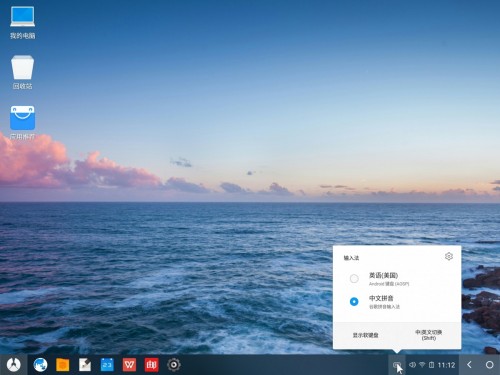
Task: Select 中文拼音 input method radio button
Action: [354, 301]
